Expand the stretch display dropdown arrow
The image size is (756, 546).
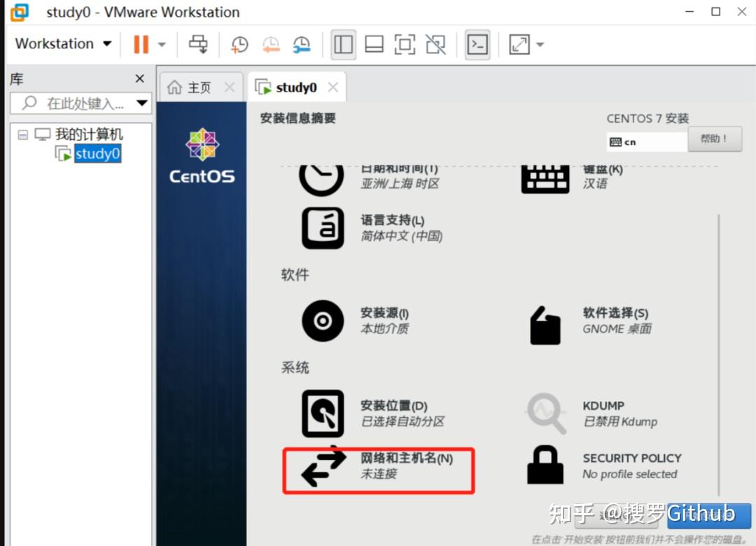[x=540, y=45]
